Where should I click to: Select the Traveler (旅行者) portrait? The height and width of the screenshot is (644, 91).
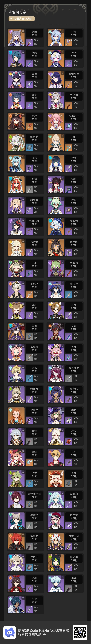click(16, 248)
